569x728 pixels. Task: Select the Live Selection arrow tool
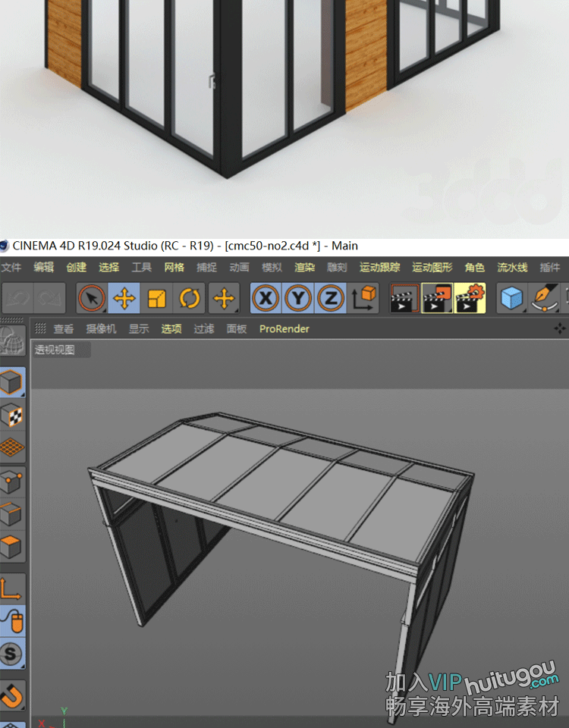point(92,298)
